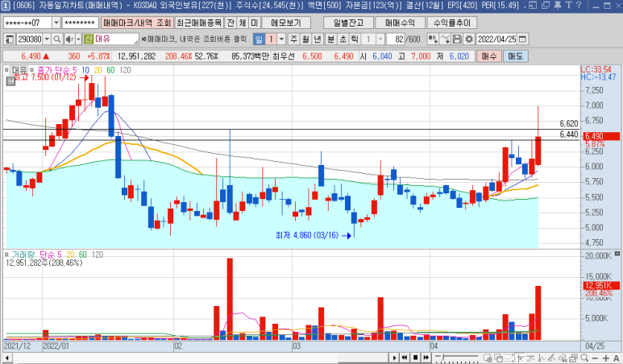Open help with the question mark icon
The width and height of the screenshot is (623, 364).
point(579,5)
